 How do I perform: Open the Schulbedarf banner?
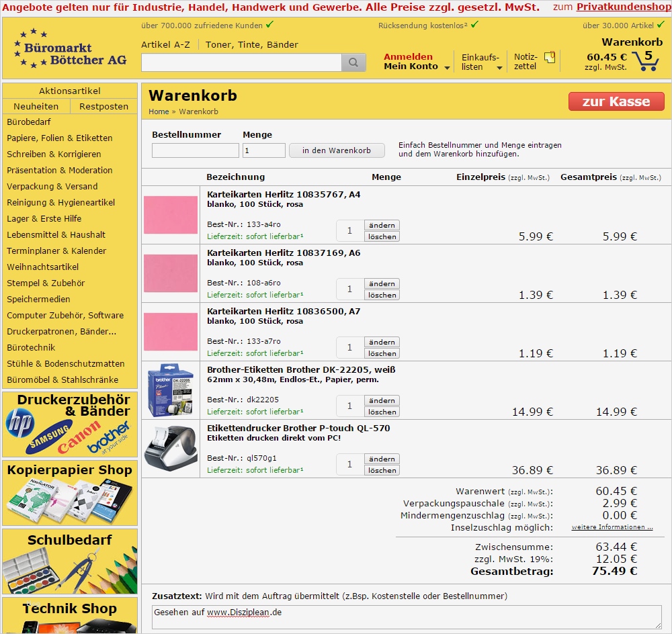click(x=70, y=561)
